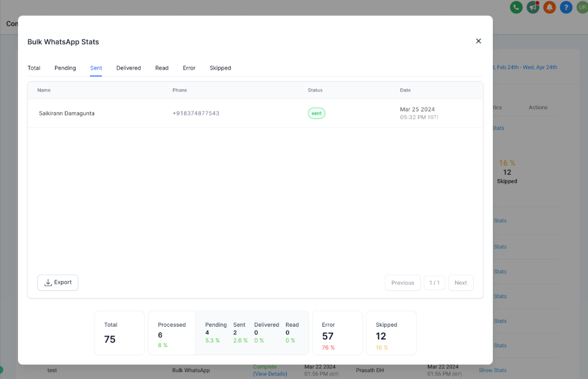Click the Total 75 summary card

pos(119,333)
